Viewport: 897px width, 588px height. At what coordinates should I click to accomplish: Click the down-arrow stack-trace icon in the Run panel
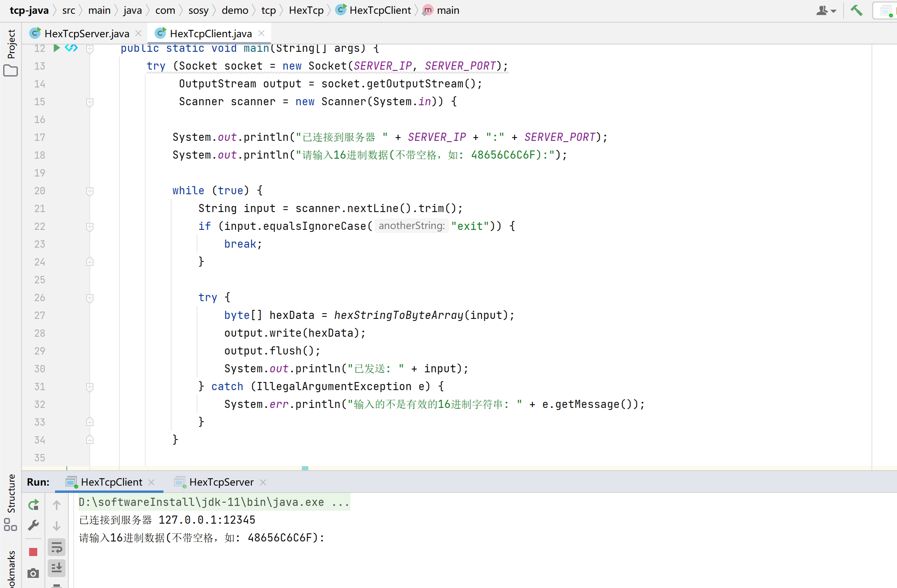57,526
